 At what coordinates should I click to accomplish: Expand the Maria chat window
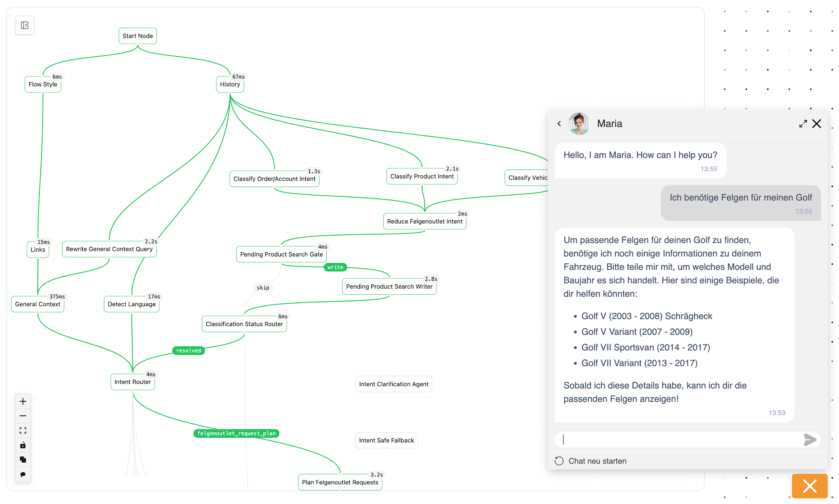pyautogui.click(x=803, y=124)
